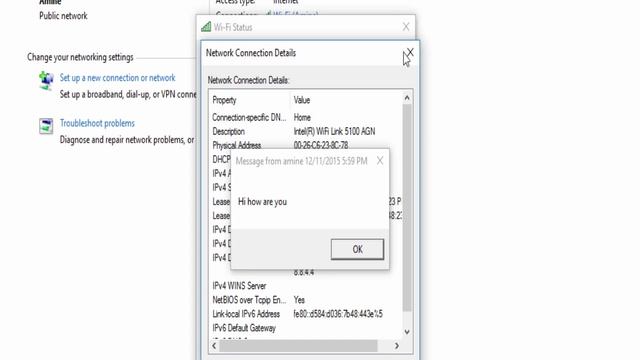Close the Wi-Fi Status window
This screenshot has height=360, width=640.
(406, 27)
